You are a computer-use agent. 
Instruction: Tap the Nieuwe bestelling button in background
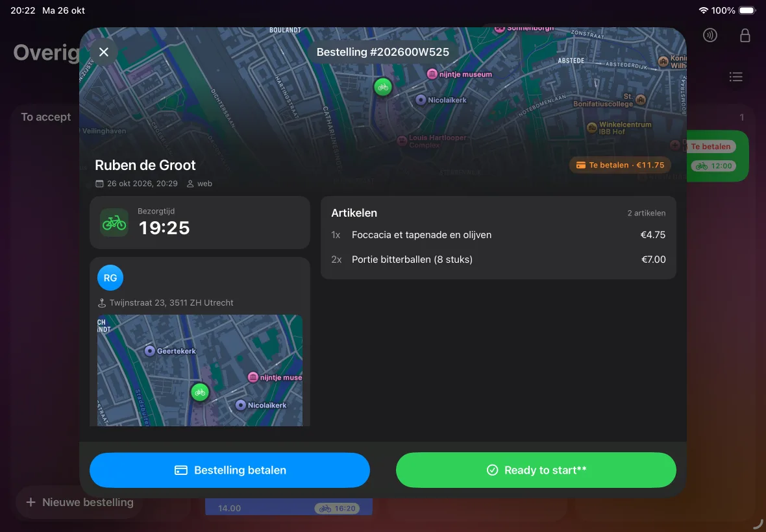pyautogui.click(x=80, y=502)
